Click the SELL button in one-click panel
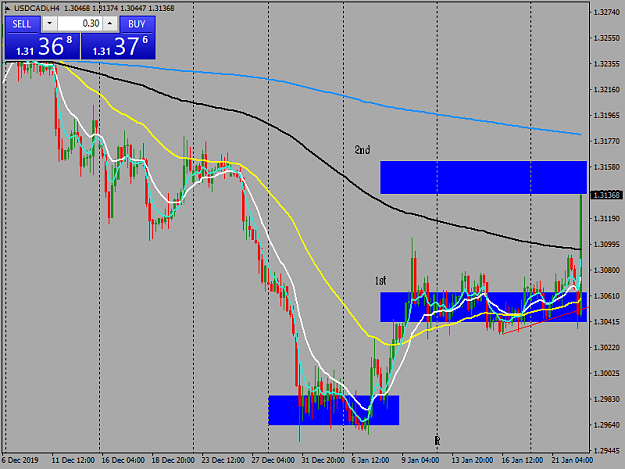 tap(22, 24)
